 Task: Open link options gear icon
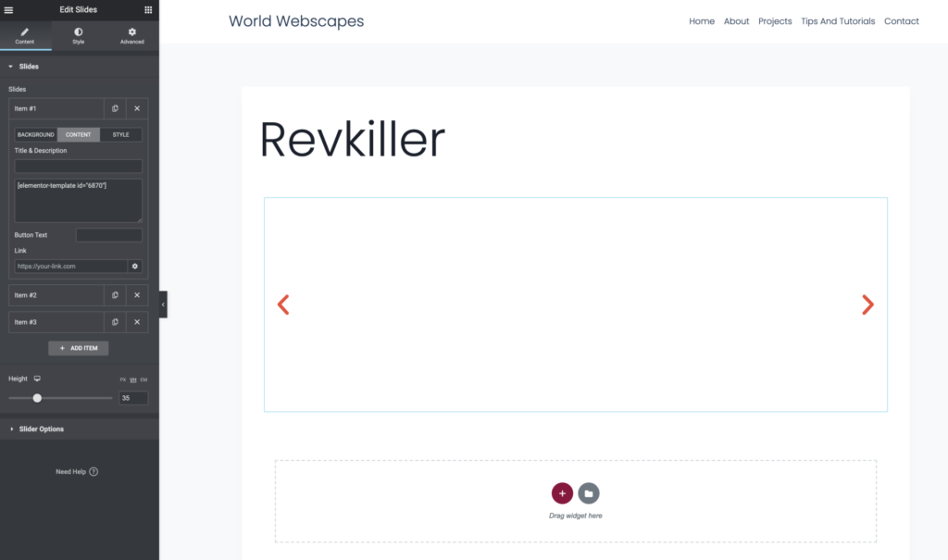pyautogui.click(x=135, y=266)
